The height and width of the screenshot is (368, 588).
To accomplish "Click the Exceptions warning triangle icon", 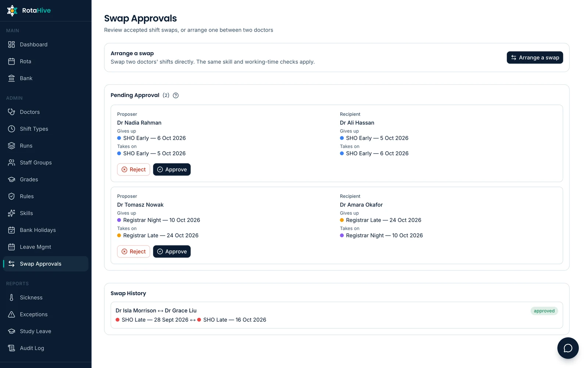I will 11,315.
